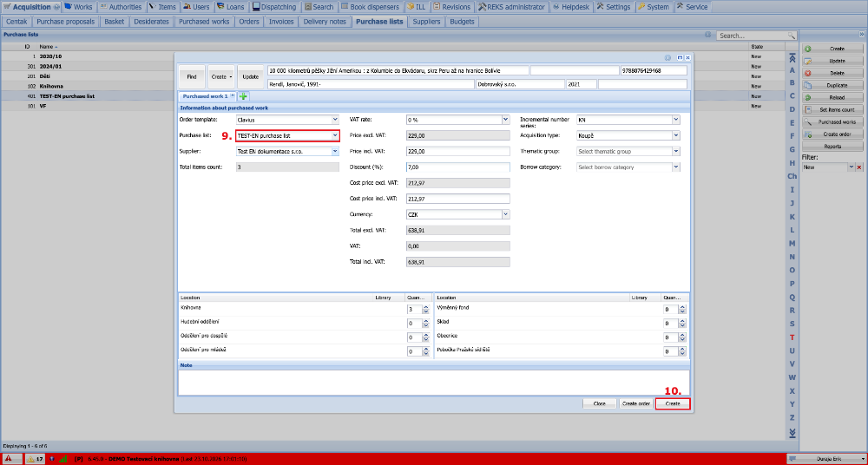Click the Set items count button
The image size is (868, 465).
click(x=832, y=109)
